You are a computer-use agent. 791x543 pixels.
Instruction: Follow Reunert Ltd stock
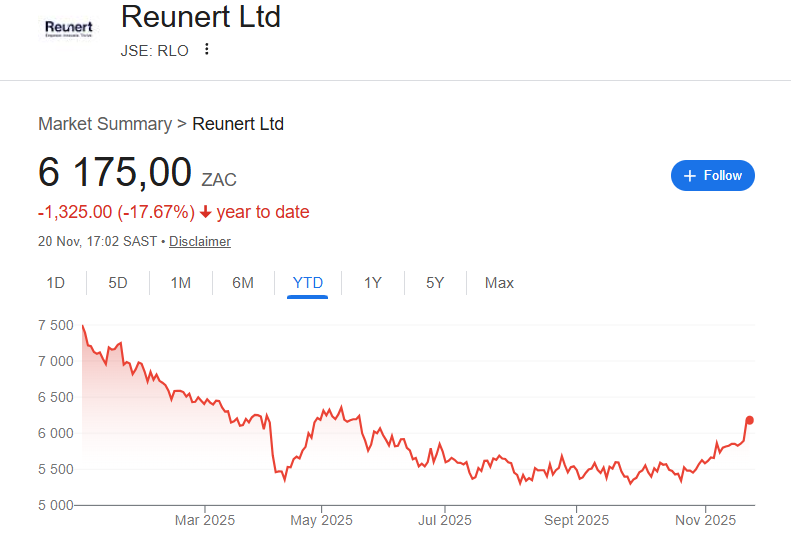(712, 176)
